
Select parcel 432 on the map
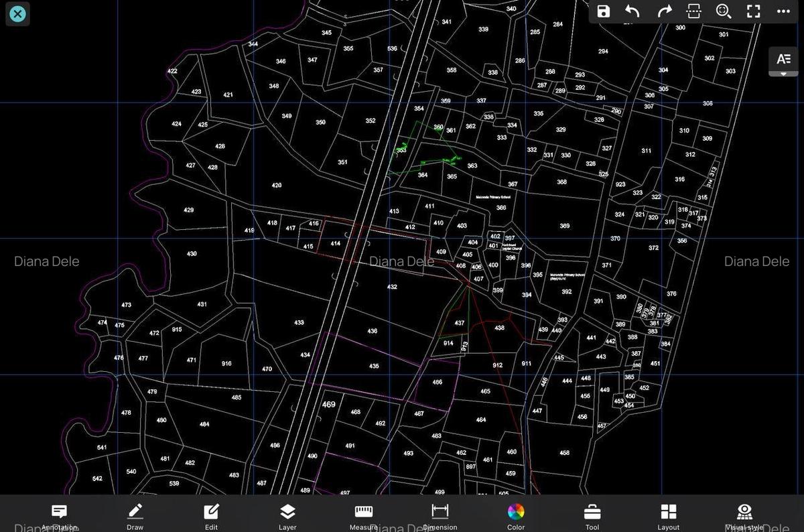(x=392, y=287)
